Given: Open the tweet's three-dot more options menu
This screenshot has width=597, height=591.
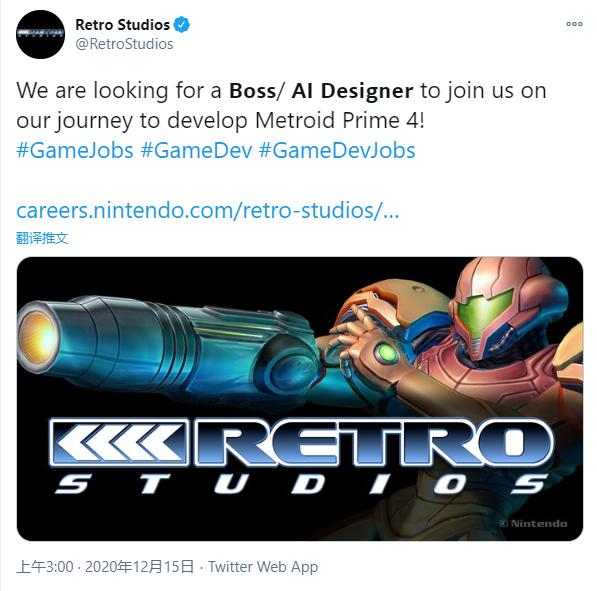Looking at the screenshot, I should pyautogui.click(x=574, y=24).
